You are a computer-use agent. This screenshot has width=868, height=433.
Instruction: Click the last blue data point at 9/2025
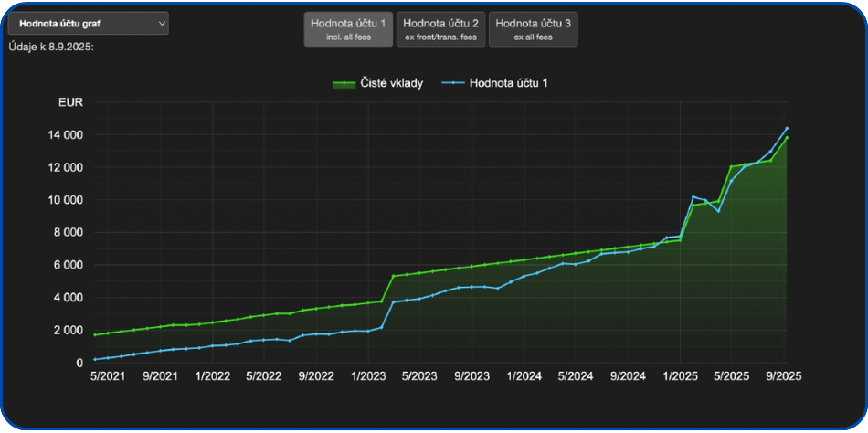(787, 128)
